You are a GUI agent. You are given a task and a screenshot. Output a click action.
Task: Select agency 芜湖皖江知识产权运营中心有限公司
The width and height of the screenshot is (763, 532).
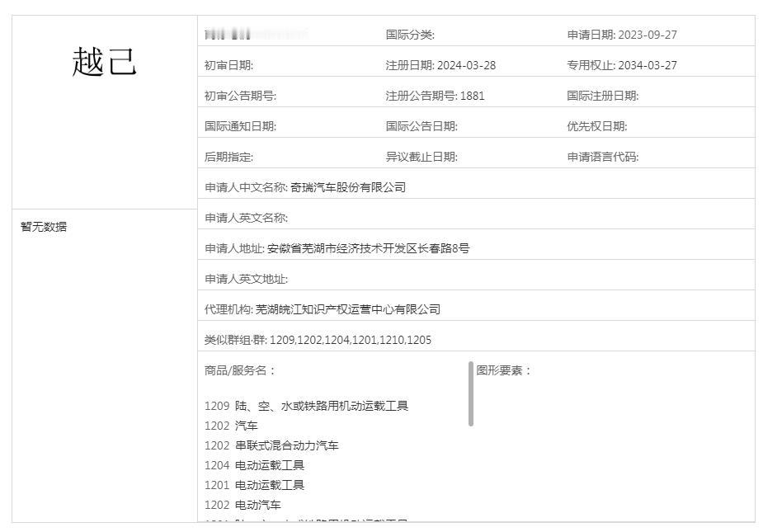348,309
